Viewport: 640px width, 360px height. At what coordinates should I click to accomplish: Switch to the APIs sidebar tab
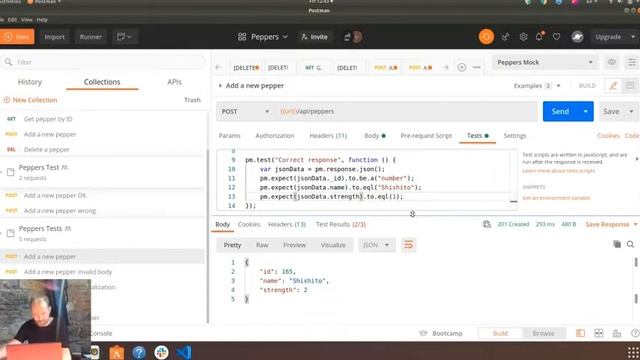coord(174,82)
